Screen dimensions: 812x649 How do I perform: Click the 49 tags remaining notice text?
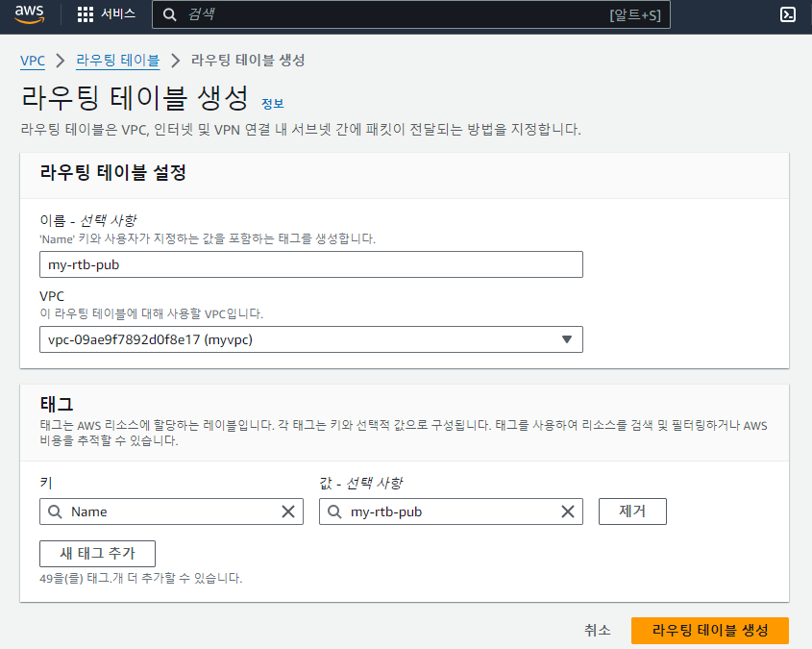click(141, 578)
